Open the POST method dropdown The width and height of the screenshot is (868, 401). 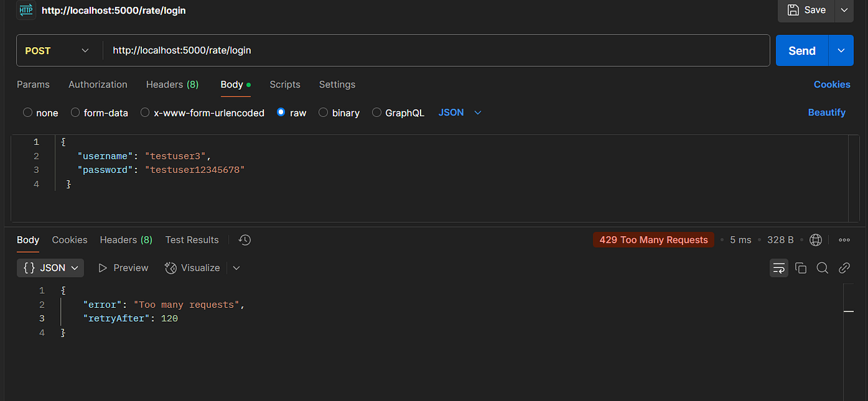pyautogui.click(x=58, y=50)
